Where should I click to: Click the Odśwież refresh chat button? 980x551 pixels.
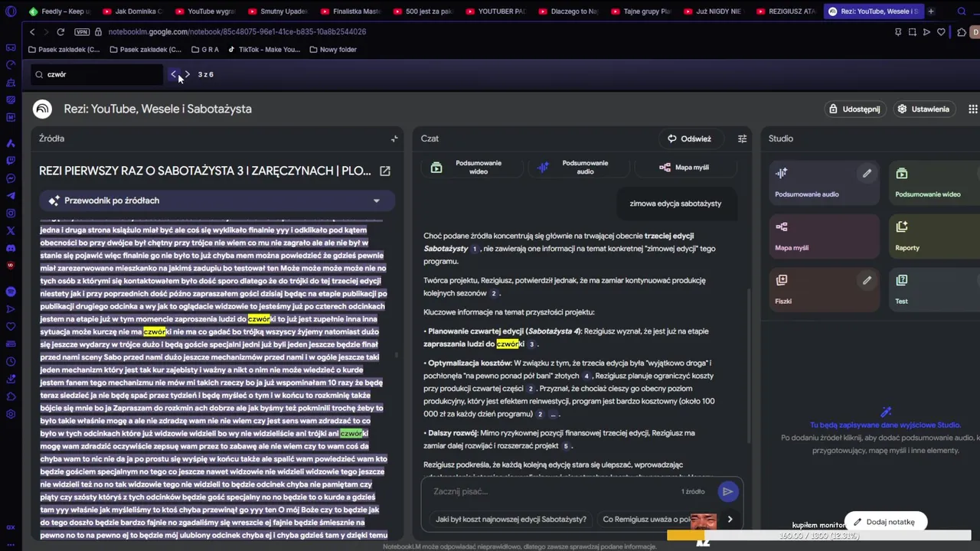point(689,139)
